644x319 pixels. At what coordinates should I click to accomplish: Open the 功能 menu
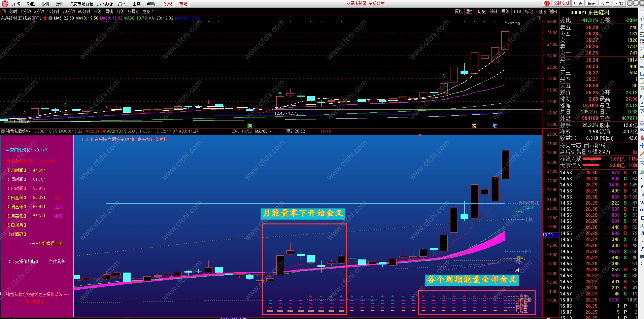click(31, 4)
